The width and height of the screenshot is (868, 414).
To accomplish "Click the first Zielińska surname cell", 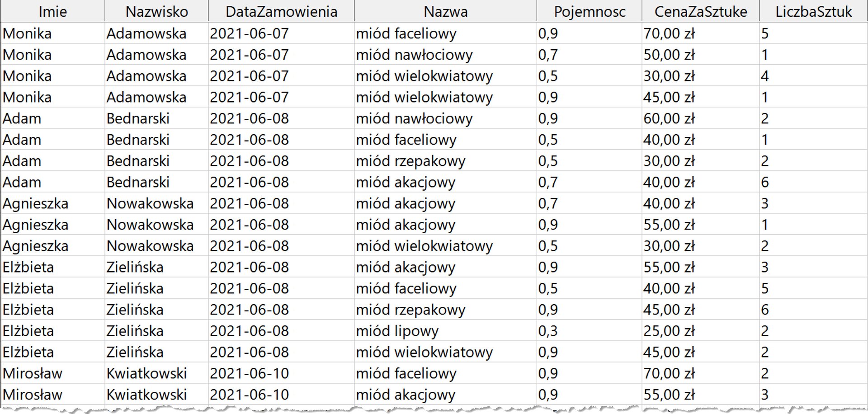I will [156, 267].
